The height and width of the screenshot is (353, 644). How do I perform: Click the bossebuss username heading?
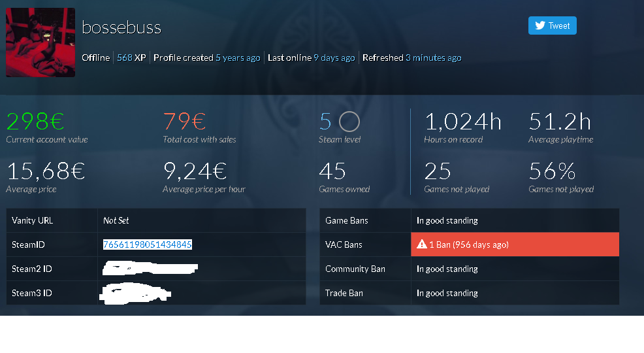tap(121, 27)
